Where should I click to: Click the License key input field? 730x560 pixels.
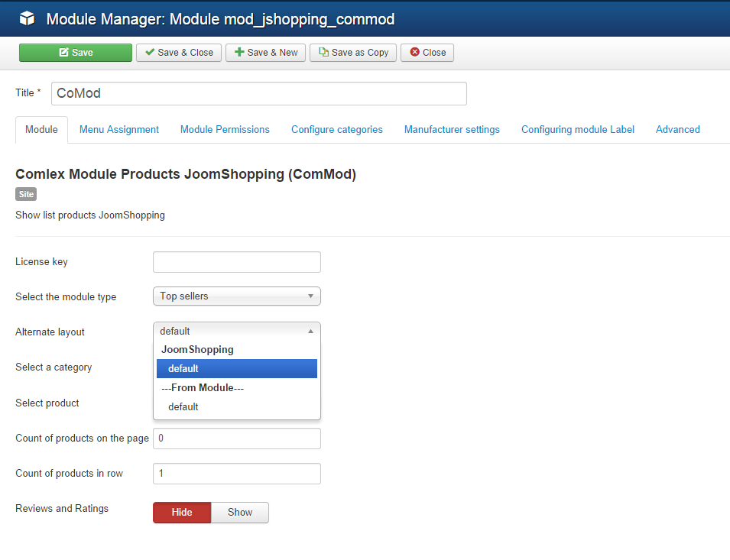[x=237, y=262]
